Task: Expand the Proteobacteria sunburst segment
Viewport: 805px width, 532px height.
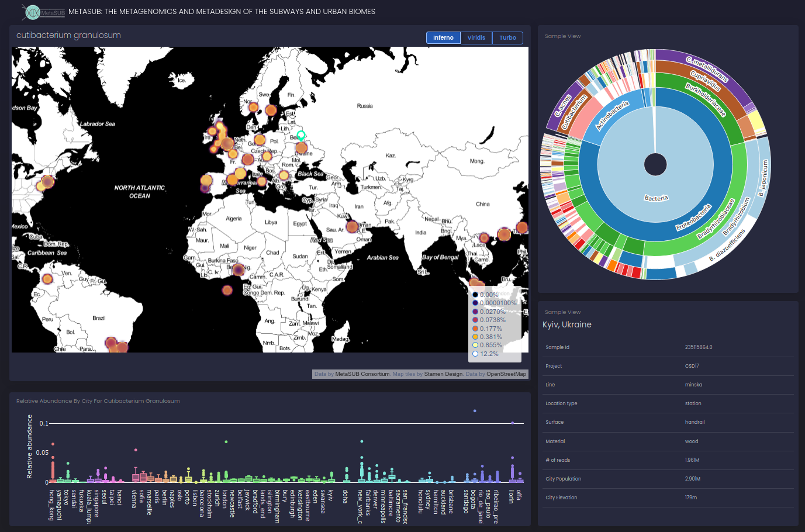Action: click(x=693, y=217)
